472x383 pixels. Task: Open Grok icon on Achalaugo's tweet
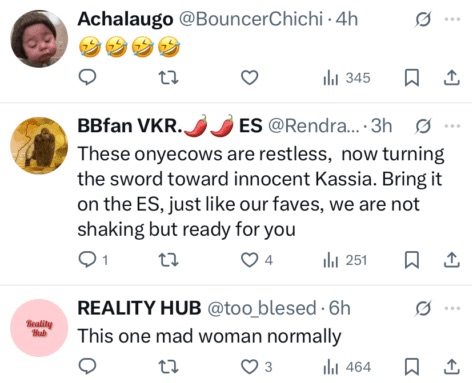[x=423, y=19]
